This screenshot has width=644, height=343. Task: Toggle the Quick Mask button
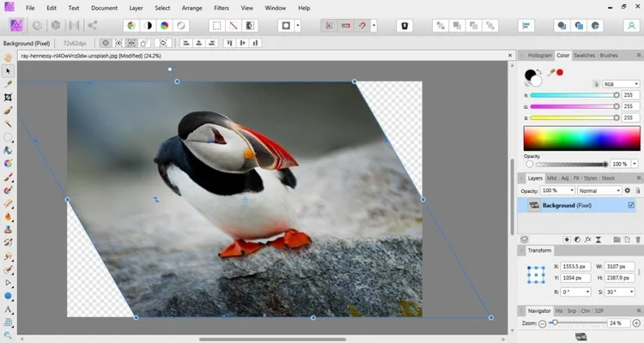285,26
